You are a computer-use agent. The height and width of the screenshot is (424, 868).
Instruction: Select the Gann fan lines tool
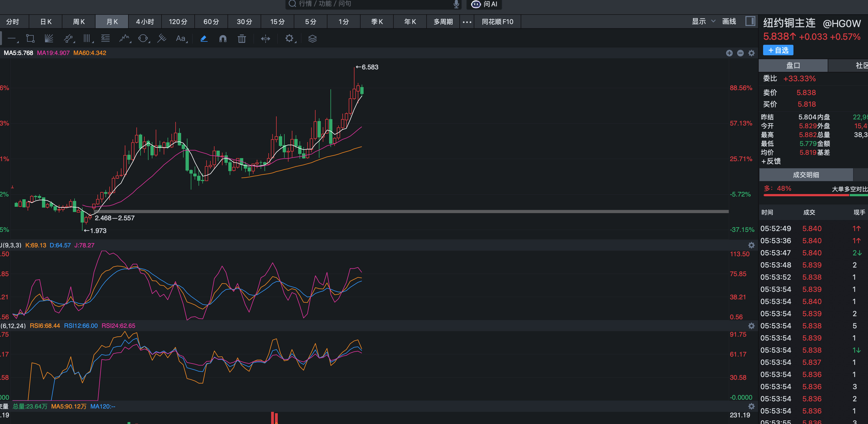click(49, 38)
